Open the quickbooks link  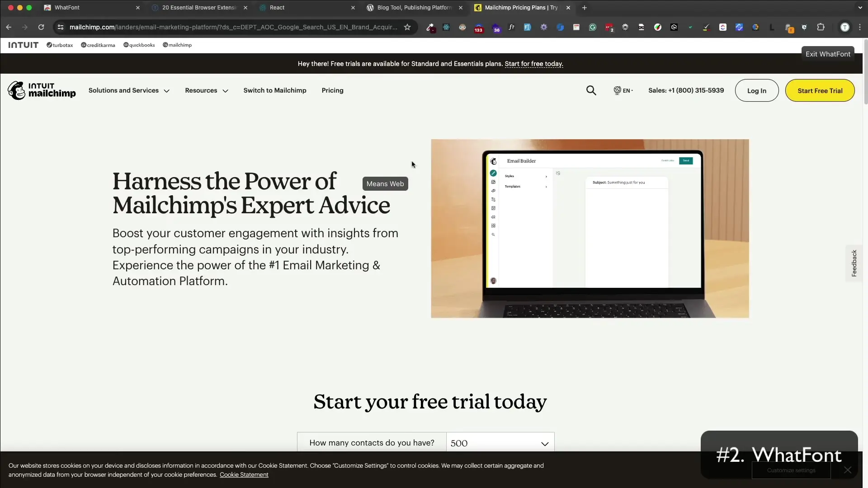(x=139, y=45)
